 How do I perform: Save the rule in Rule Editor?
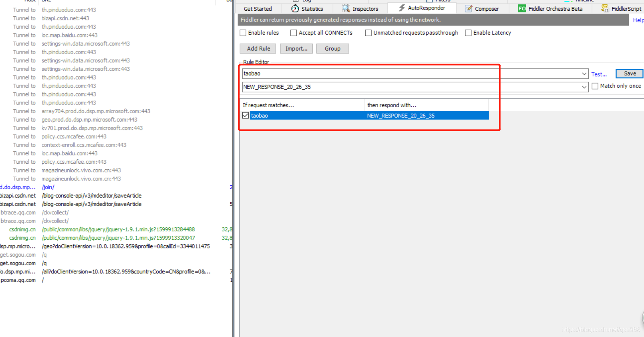point(630,74)
